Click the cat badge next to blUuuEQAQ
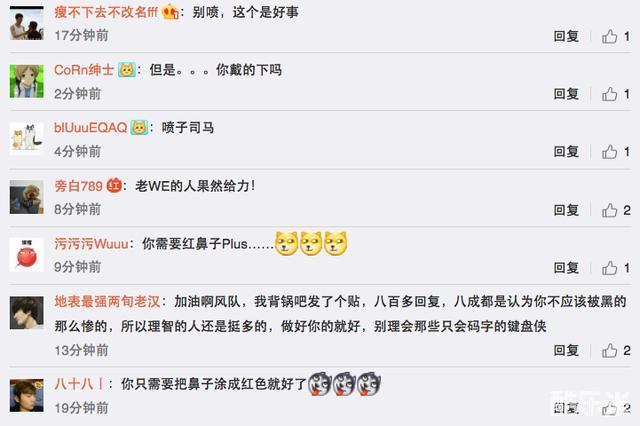640x426 pixels. click(x=139, y=128)
